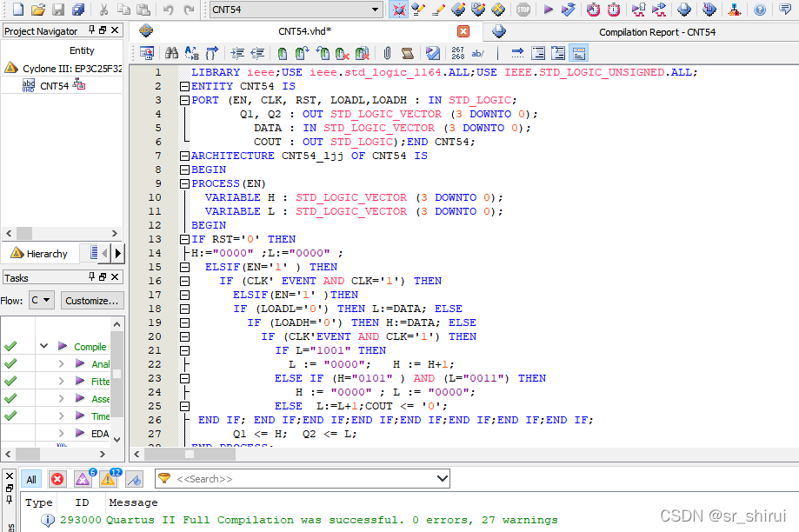This screenshot has height=532, width=799.
Task: Close the CNT54.vhd tab with red X
Action: (x=463, y=31)
